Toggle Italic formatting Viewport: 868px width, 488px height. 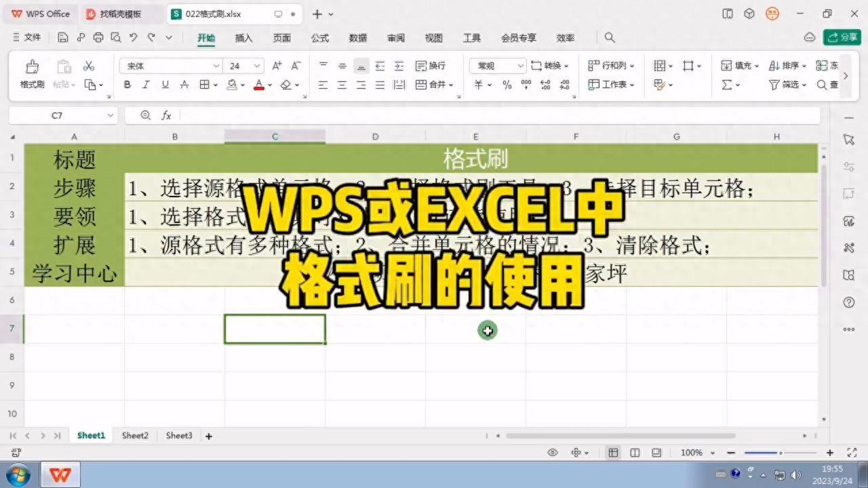point(146,85)
